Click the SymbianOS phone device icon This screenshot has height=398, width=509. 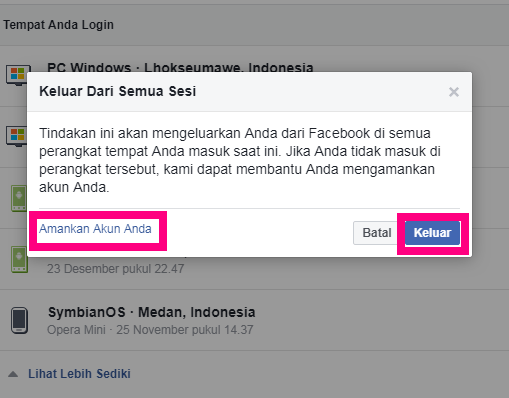coord(19,320)
